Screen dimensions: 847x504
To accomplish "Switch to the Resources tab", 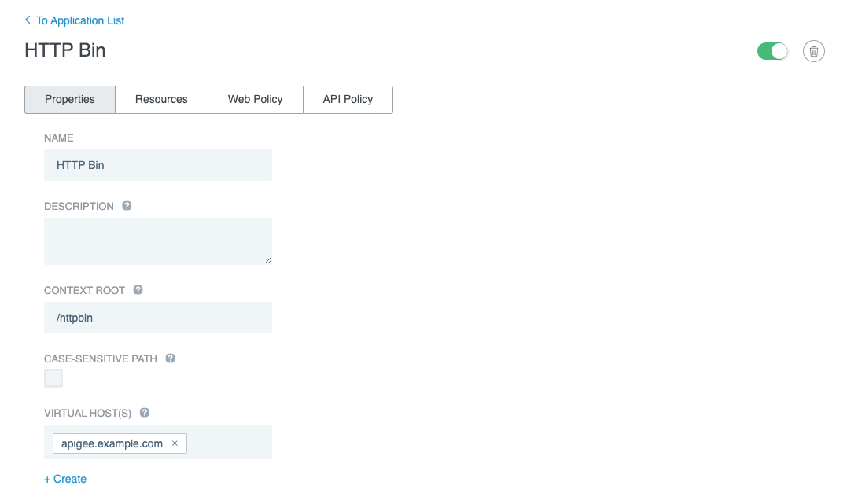I will coord(161,99).
